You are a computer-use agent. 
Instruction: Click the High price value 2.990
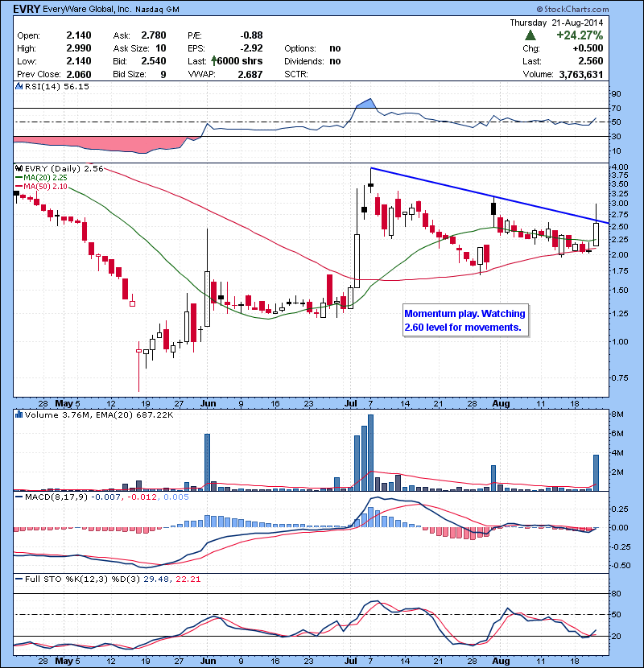pyautogui.click(x=79, y=48)
